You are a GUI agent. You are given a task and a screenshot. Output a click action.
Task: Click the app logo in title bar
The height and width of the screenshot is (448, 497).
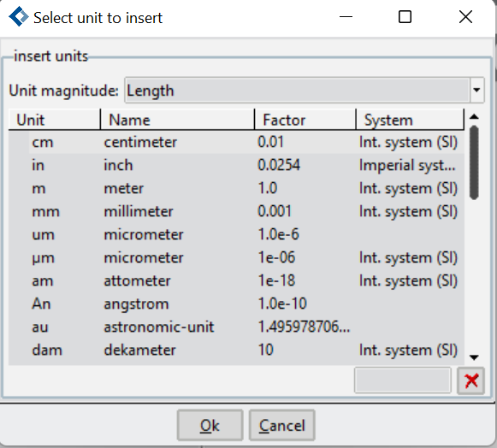click(x=18, y=16)
